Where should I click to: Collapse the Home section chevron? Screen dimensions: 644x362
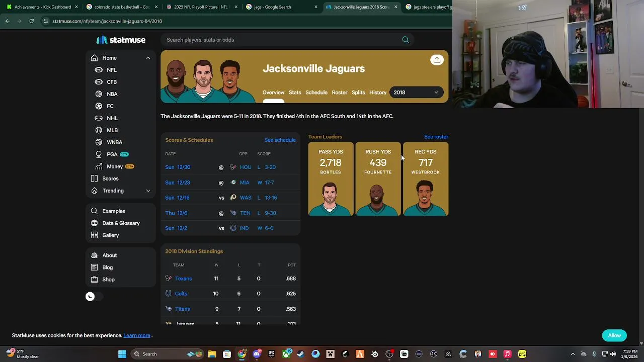[x=148, y=58]
